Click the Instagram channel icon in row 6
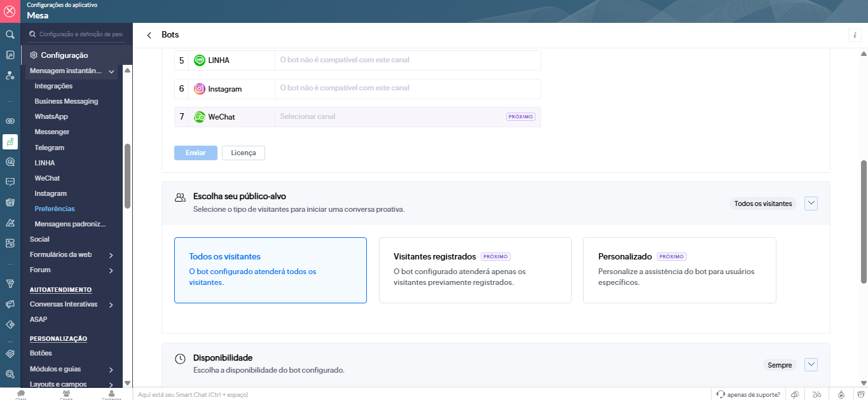This screenshot has height=400, width=868. click(200, 89)
